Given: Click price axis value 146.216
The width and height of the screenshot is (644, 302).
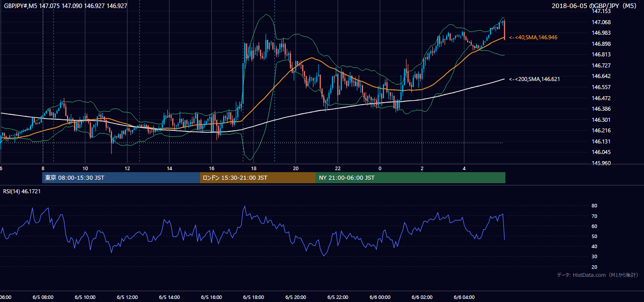Looking at the screenshot, I should (x=602, y=130).
